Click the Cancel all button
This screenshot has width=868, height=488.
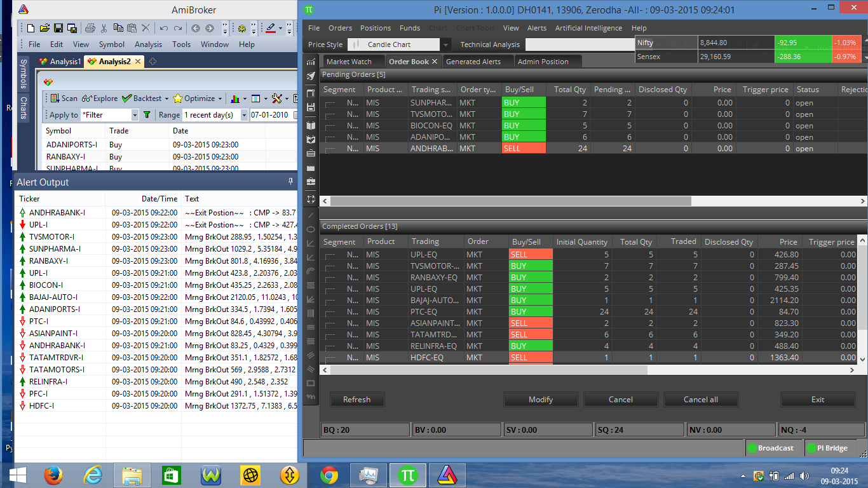701,400
